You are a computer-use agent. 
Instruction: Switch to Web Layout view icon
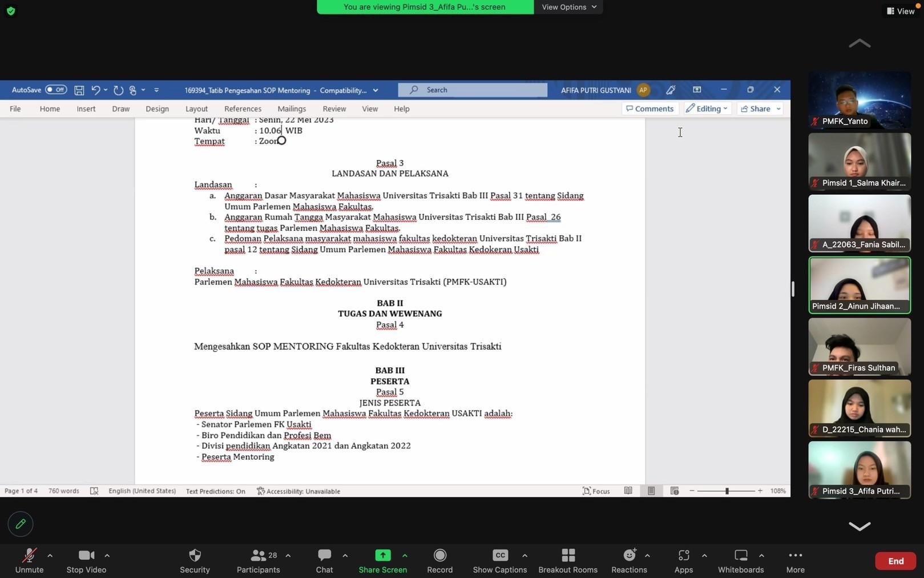[674, 491]
